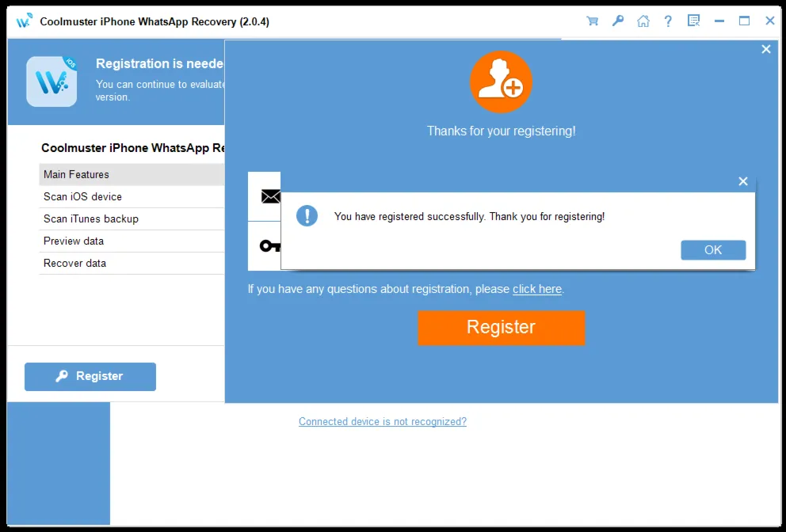Select Preview data entry
This screenshot has height=532, width=786.
click(x=132, y=241)
